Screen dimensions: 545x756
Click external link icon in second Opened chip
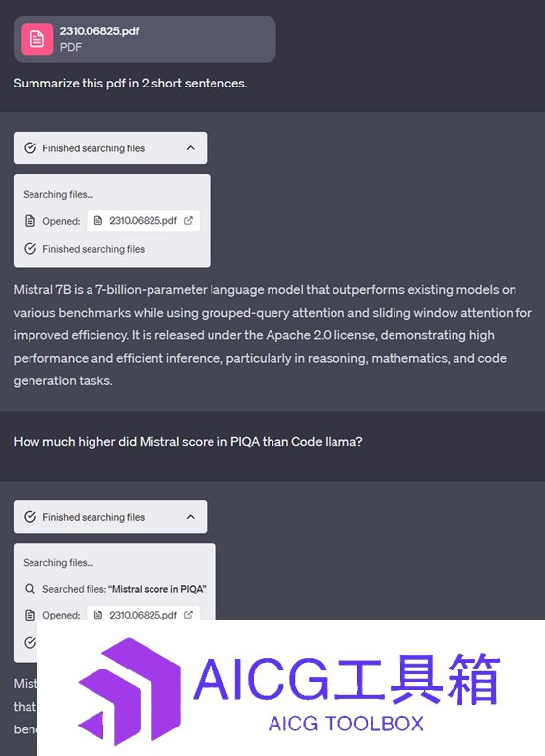(188, 614)
